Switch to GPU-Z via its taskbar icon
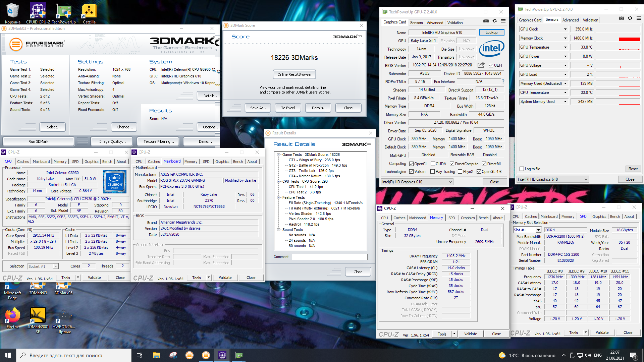 238,355
